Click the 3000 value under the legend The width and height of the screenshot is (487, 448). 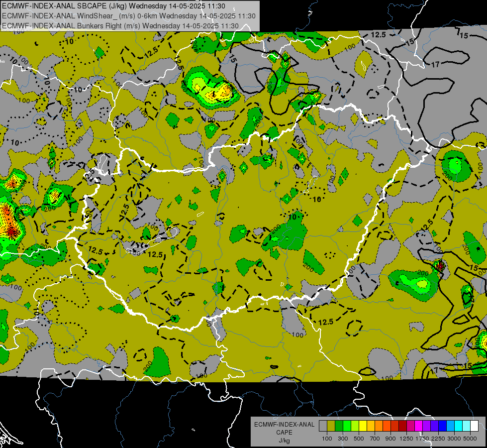[x=454, y=439]
